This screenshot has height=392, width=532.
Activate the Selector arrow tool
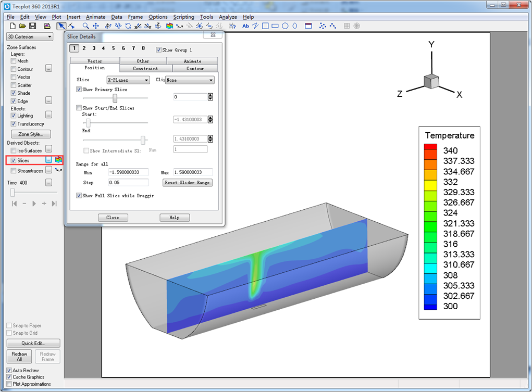coord(61,26)
